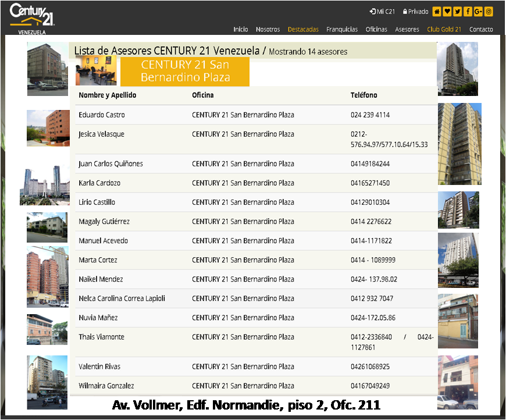Select advisor Eduardo Castro
The width and height of the screenshot is (506, 420).
(x=102, y=115)
